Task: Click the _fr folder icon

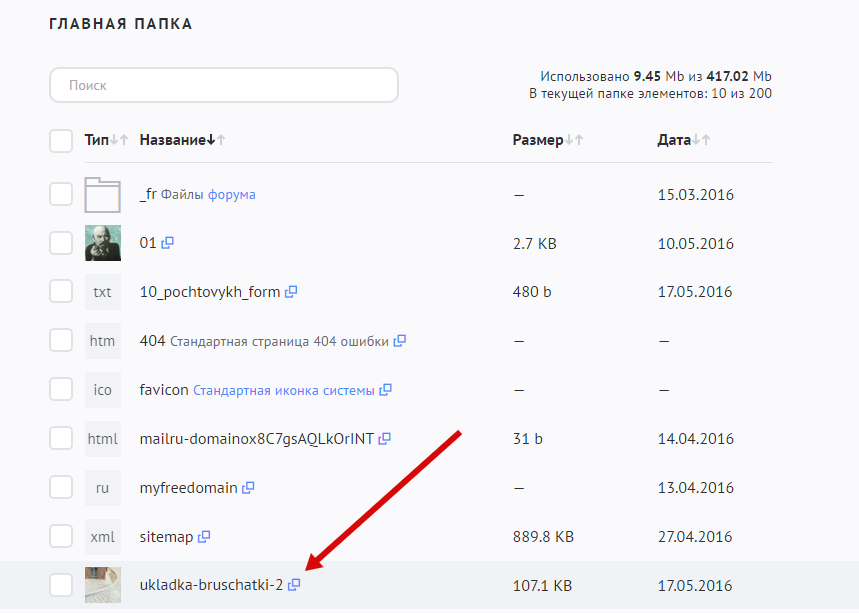Action: pyautogui.click(x=102, y=194)
